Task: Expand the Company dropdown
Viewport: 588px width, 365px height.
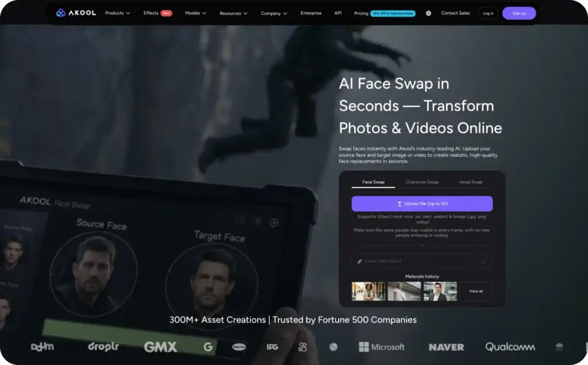Action: pyautogui.click(x=274, y=14)
